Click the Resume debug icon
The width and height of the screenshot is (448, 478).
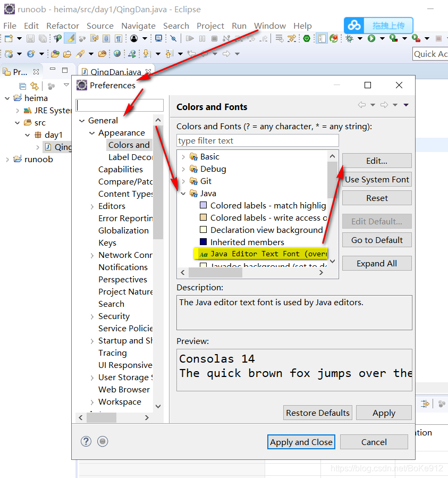point(190,38)
